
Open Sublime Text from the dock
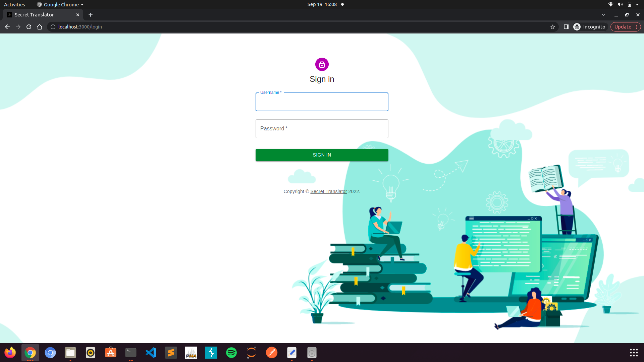coord(171,353)
